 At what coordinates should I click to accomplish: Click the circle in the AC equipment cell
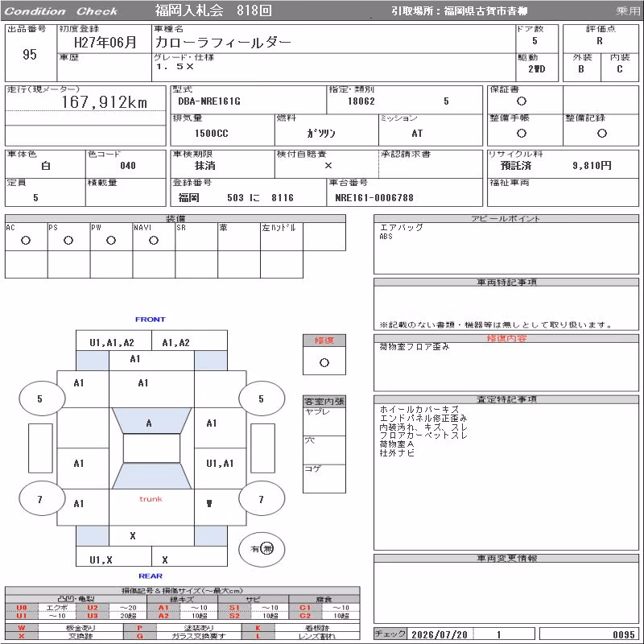click(x=26, y=240)
